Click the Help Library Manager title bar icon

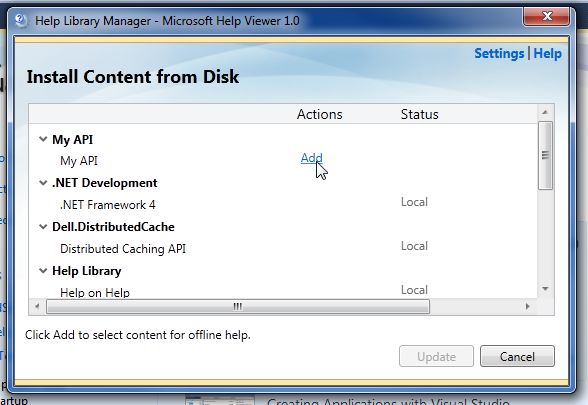[x=21, y=20]
